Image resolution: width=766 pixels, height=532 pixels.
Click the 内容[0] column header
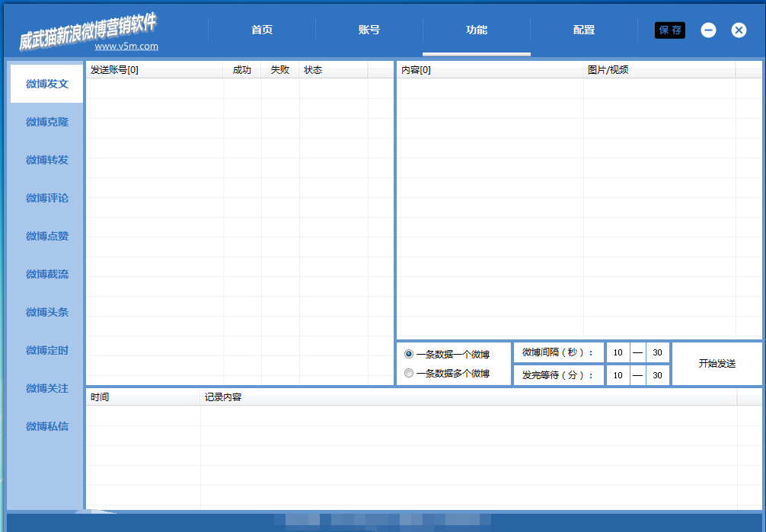point(490,70)
